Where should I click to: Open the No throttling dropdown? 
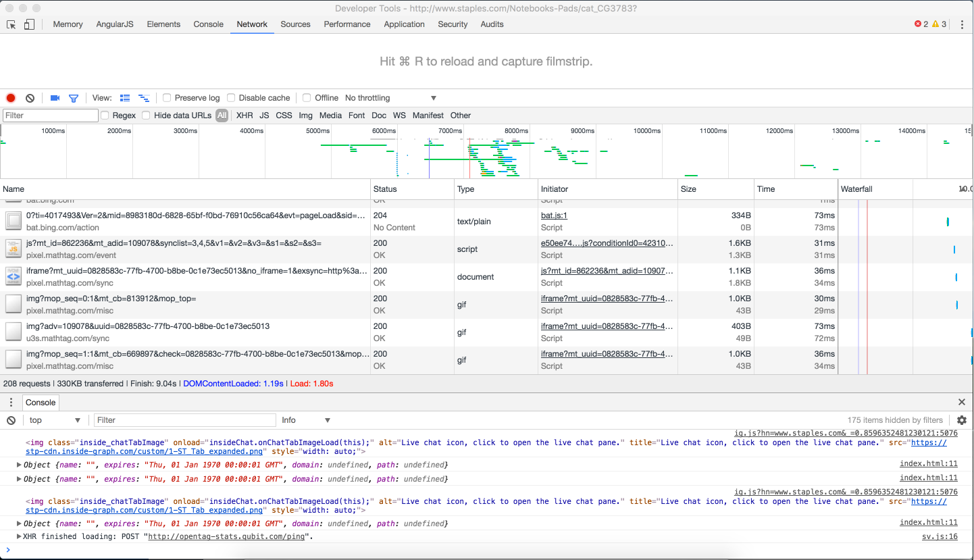click(x=390, y=98)
